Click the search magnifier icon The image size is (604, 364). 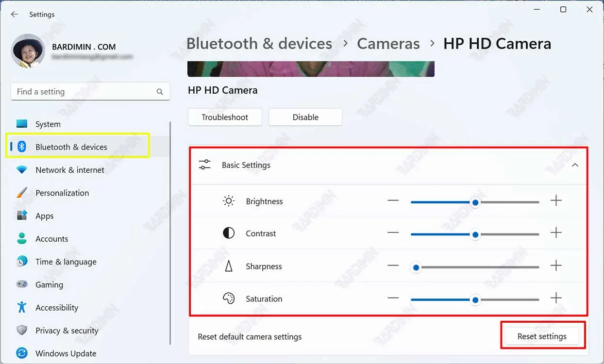coord(160,92)
